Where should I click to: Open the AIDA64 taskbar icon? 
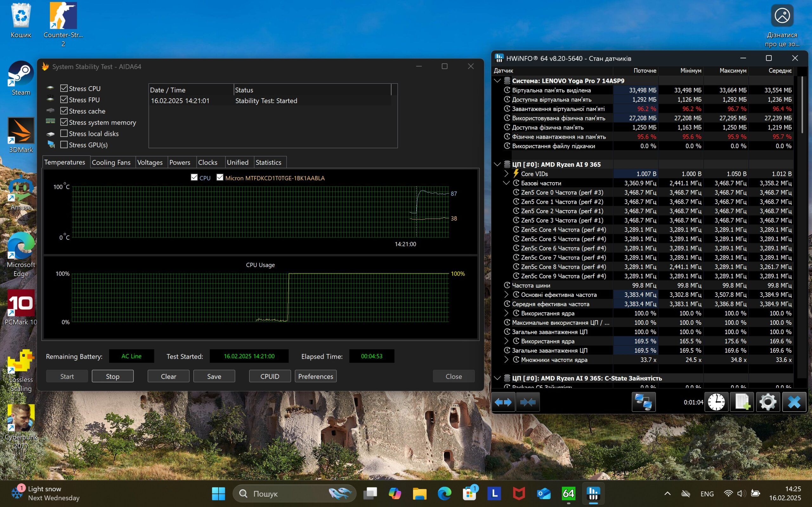click(568, 494)
